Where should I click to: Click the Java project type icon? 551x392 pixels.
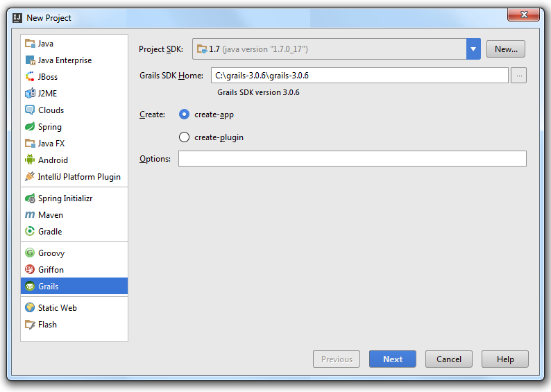[x=30, y=44]
